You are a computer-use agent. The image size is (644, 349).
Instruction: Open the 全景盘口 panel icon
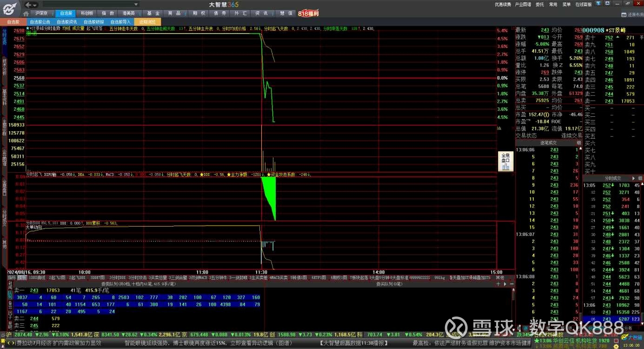pos(505,161)
